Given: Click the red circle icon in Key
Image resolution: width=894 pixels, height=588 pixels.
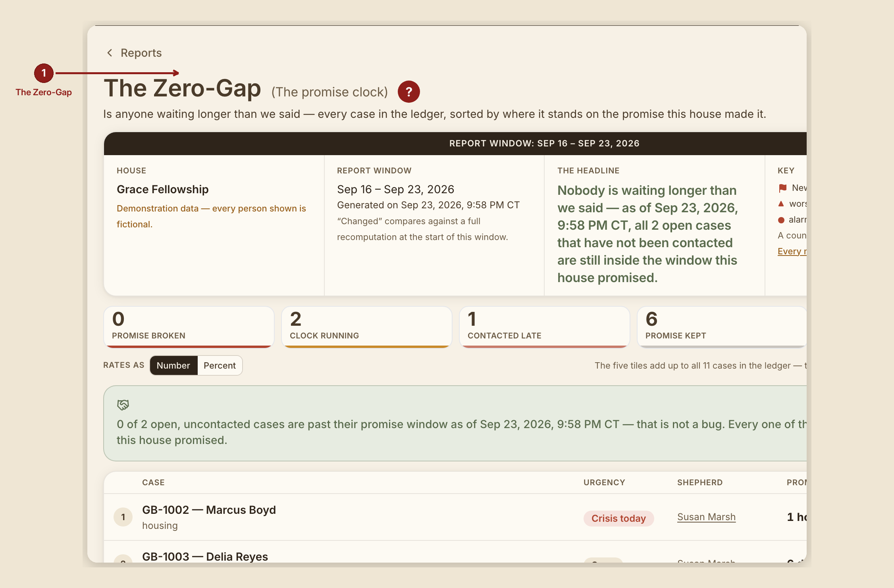Looking at the screenshot, I should pyautogui.click(x=781, y=220).
